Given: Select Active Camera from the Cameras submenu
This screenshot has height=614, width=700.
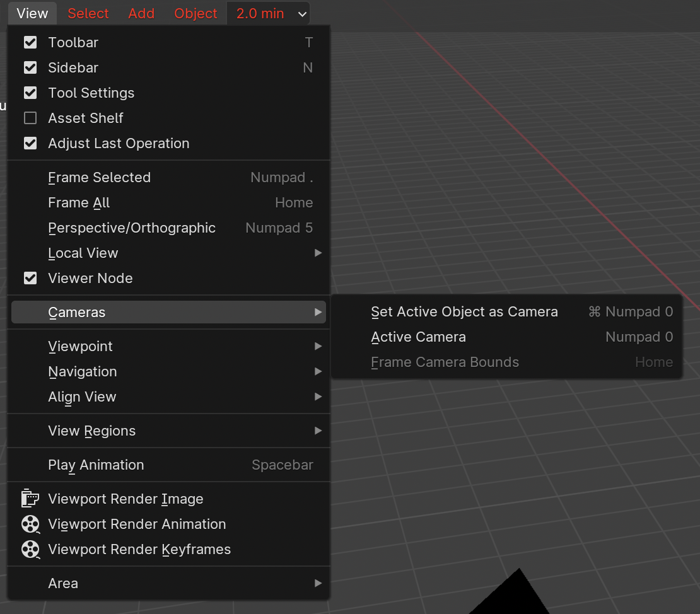Looking at the screenshot, I should (418, 337).
